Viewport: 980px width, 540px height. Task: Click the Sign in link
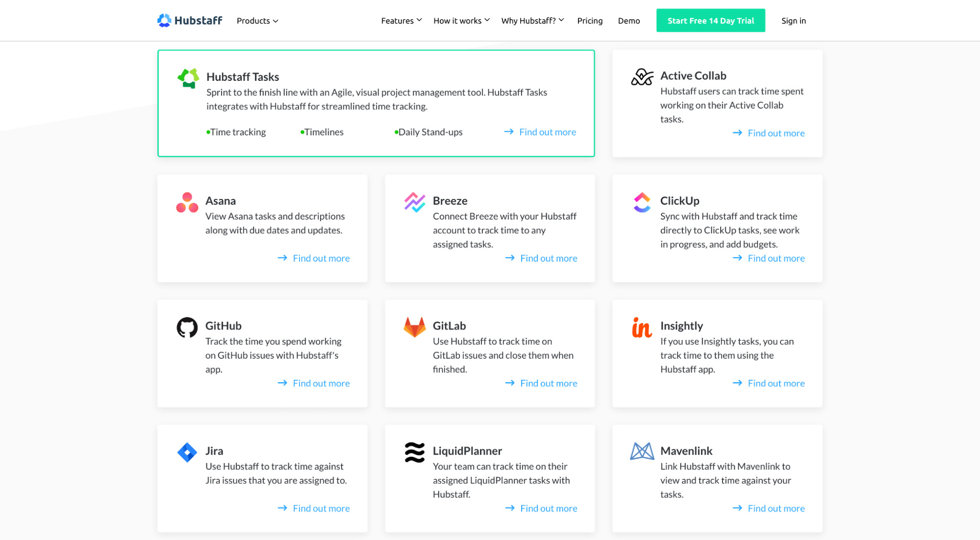793,21
